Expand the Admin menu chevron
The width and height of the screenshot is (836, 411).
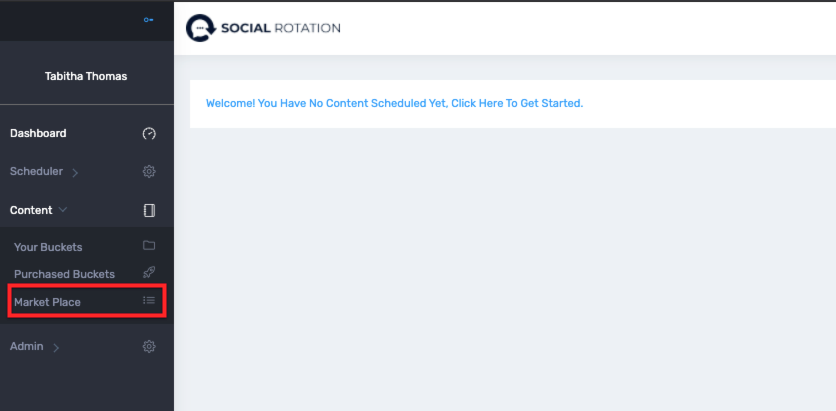(56, 348)
